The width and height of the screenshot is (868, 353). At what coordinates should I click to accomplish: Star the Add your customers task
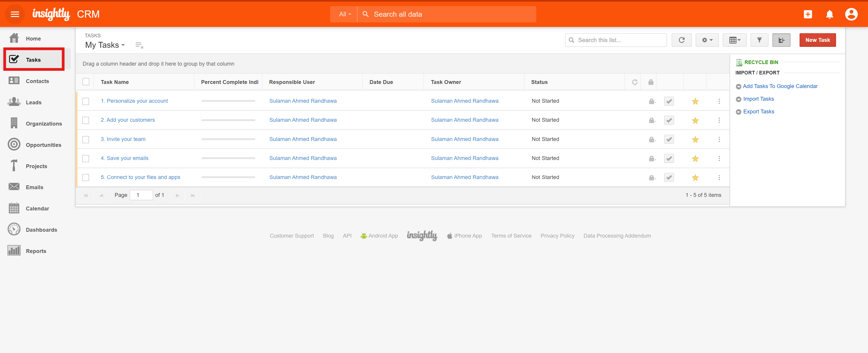[x=695, y=120]
